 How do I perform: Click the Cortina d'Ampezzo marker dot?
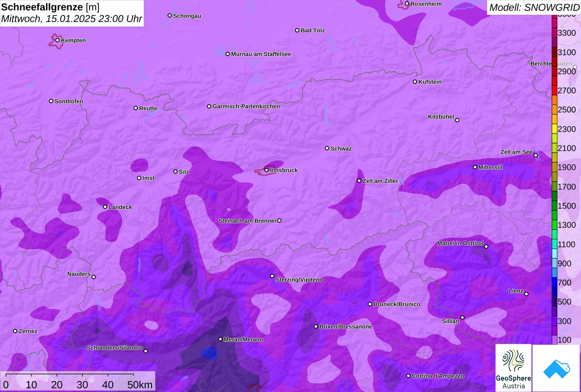(408, 376)
